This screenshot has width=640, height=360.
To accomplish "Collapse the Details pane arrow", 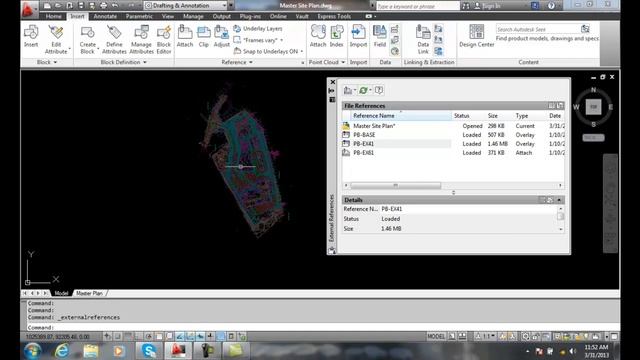I will pos(559,200).
